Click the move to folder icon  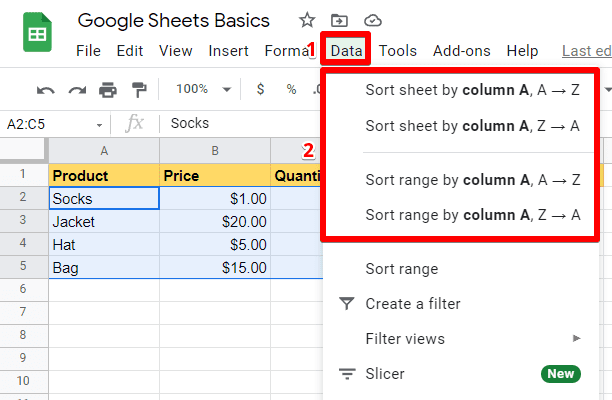point(340,20)
